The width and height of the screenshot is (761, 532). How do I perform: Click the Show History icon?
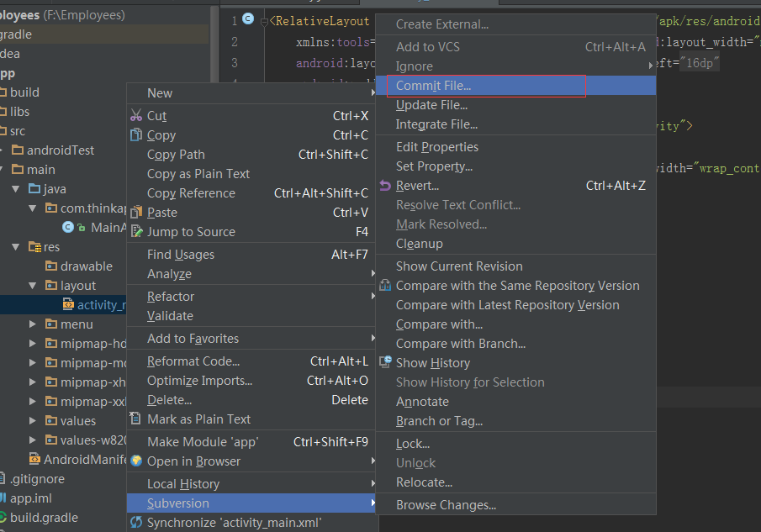coord(385,363)
